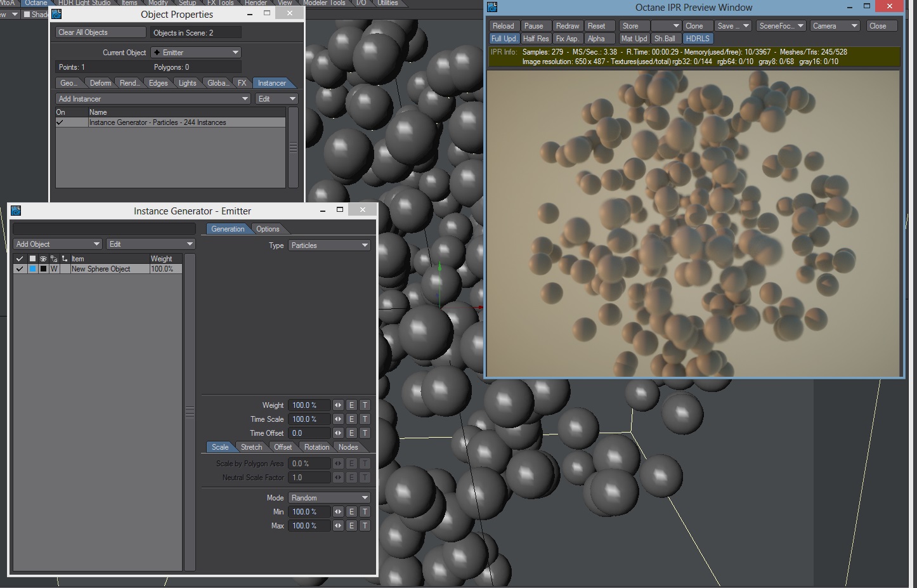The height and width of the screenshot is (588, 917).
Task: Click the Octane IPR Preview Window title icon
Action: [x=492, y=7]
